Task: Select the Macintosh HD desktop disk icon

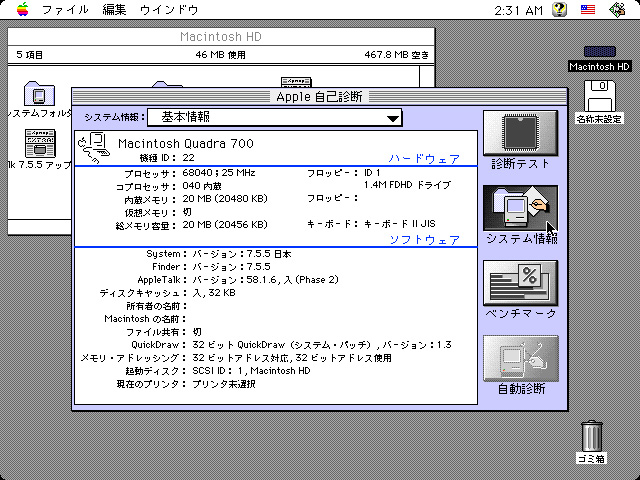Action: tap(600, 52)
